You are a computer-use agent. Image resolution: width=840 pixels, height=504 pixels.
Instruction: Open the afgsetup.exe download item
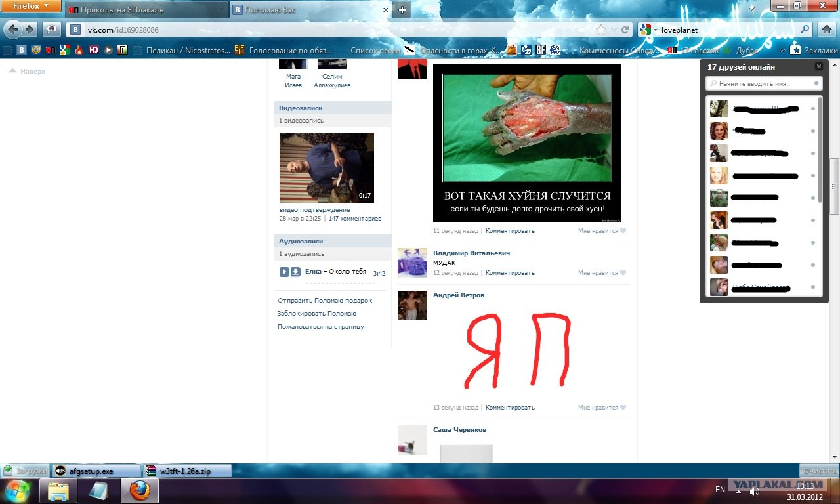(x=97, y=471)
